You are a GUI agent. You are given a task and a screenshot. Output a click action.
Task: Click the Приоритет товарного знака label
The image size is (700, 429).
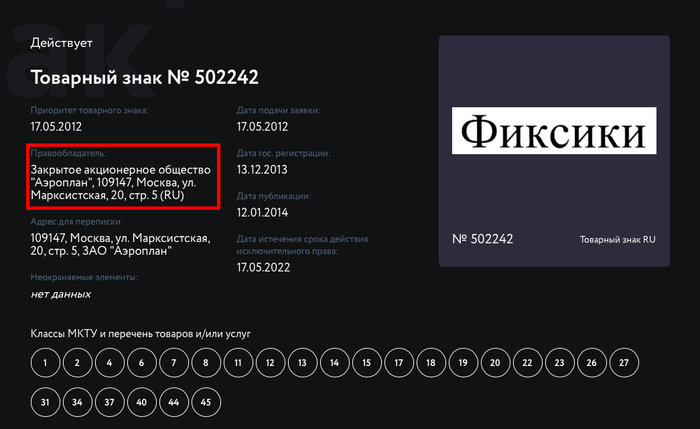click(x=89, y=110)
